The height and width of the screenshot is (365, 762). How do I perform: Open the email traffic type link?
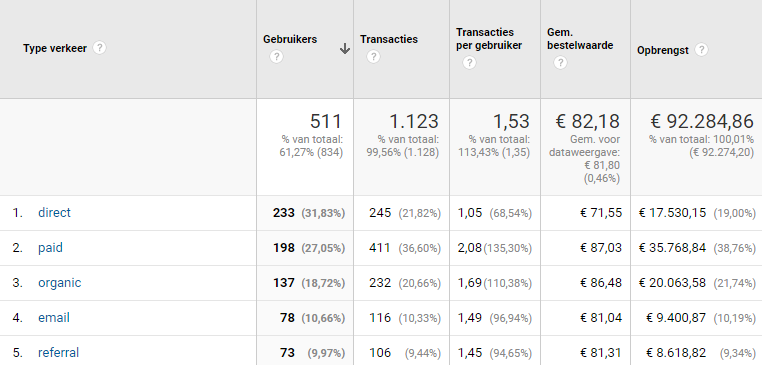pos(54,317)
